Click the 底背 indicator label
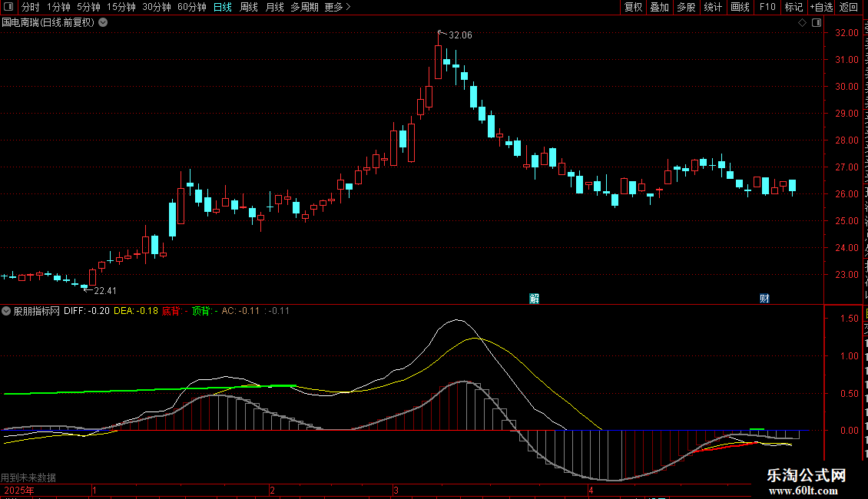 pos(175,311)
